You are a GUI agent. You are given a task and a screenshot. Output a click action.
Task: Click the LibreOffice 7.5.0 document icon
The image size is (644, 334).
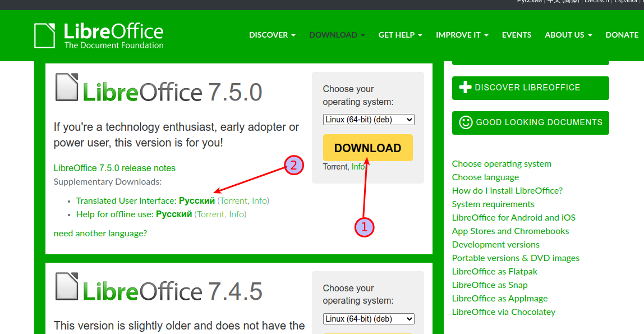click(x=67, y=87)
